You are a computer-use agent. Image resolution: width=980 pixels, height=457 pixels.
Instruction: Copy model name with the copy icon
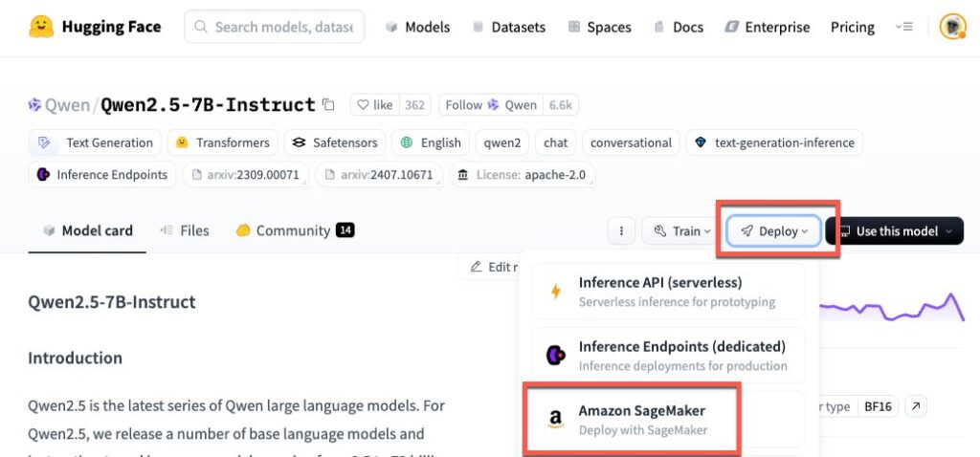pyautogui.click(x=328, y=105)
